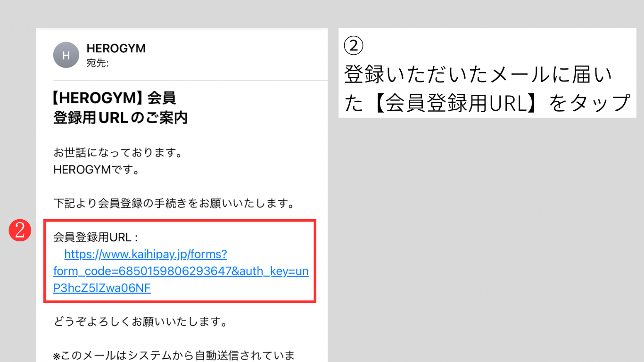644x362 pixels.
Task: Tap the P3hcZ5lZwa06NF end of the URL
Action: [102, 288]
